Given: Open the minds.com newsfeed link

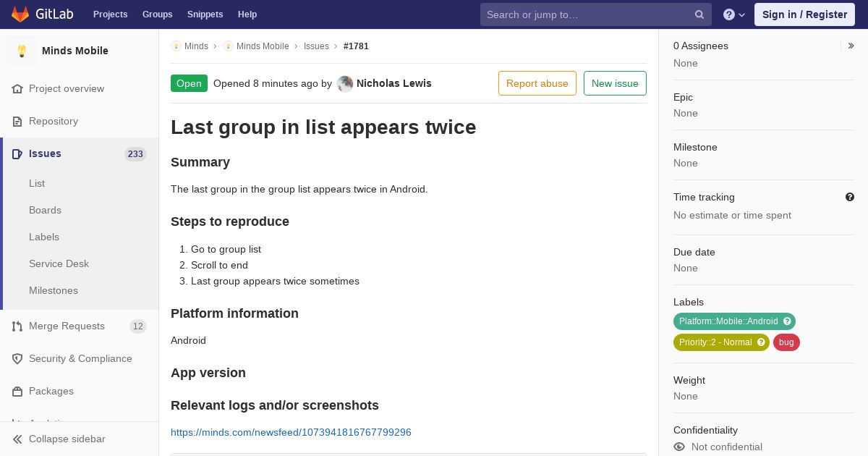Looking at the screenshot, I should 291,432.
